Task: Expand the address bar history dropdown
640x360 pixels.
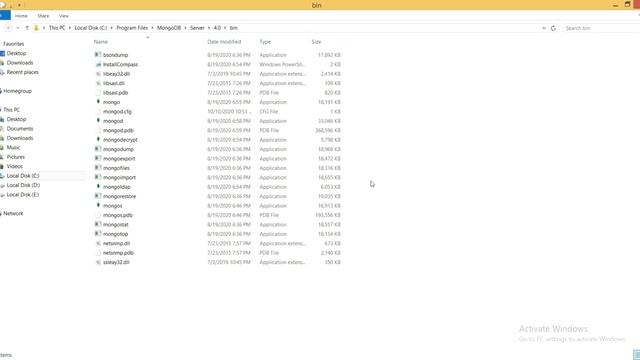Action: point(544,28)
